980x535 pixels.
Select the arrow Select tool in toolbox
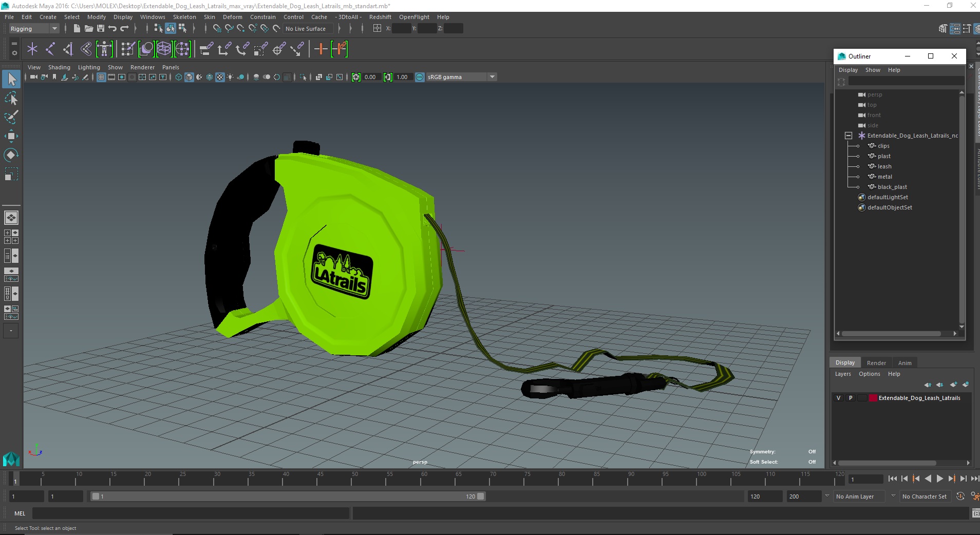(11, 79)
